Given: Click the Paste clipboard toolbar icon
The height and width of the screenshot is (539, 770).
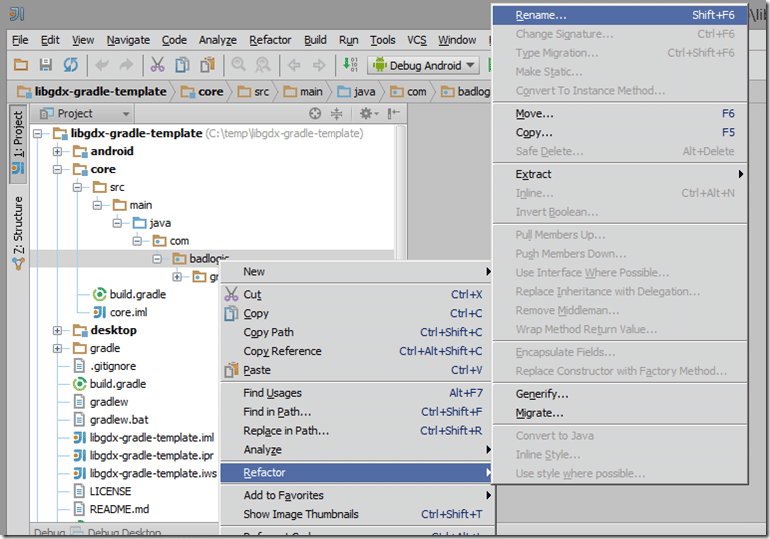Looking at the screenshot, I should [208, 65].
